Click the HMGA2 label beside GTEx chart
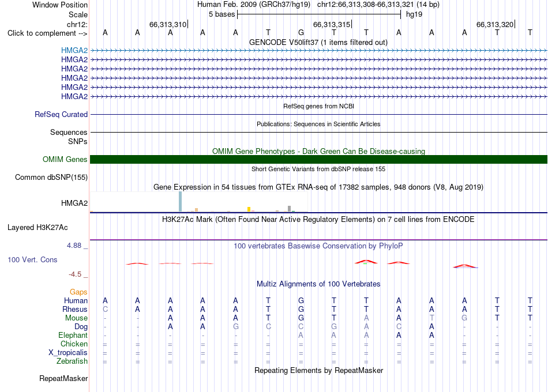548x392 pixels. (74, 203)
